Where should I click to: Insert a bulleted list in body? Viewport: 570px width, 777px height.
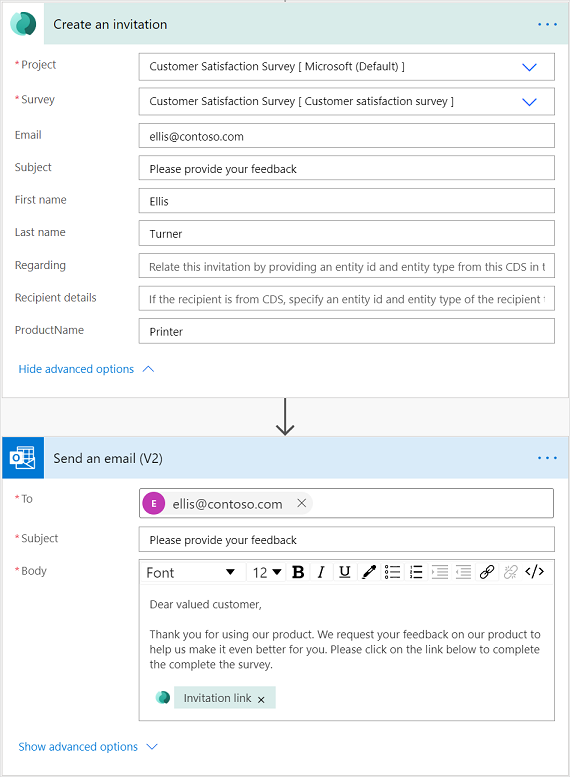click(x=393, y=572)
